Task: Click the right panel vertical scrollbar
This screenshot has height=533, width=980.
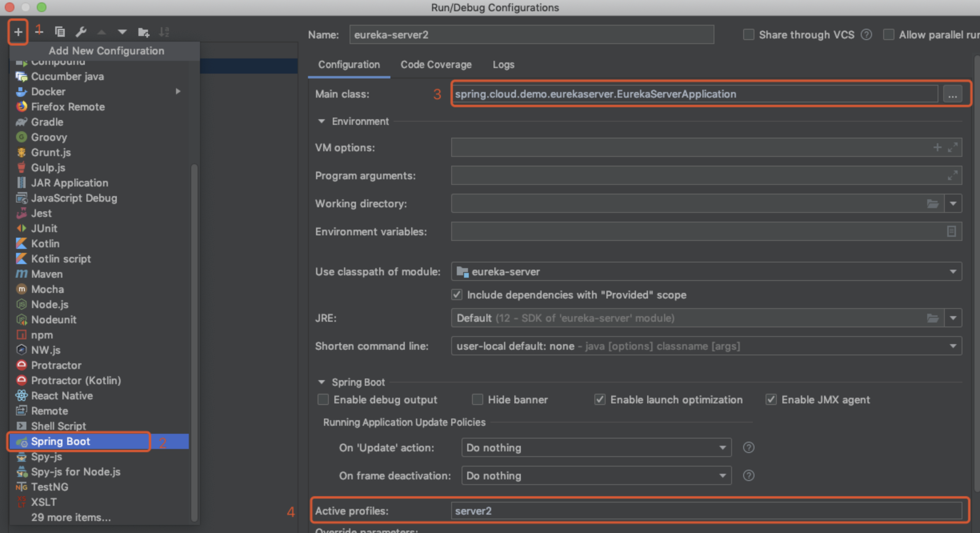Action: [x=977, y=274]
